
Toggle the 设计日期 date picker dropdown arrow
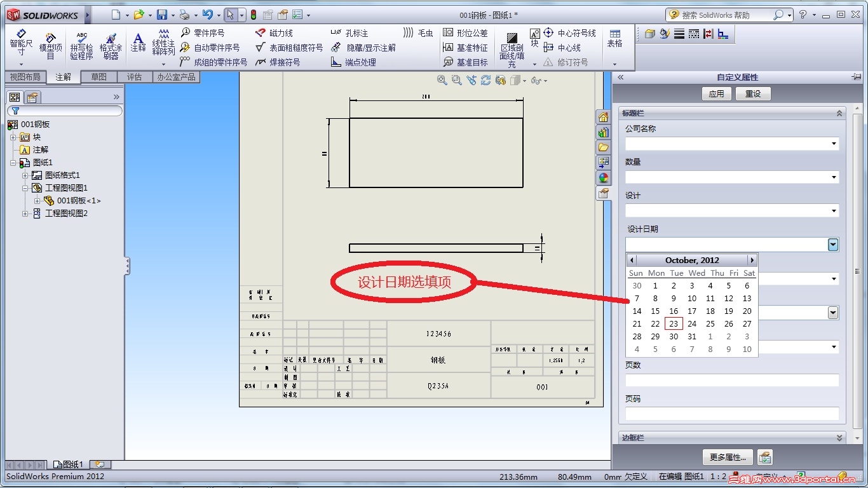coord(833,245)
